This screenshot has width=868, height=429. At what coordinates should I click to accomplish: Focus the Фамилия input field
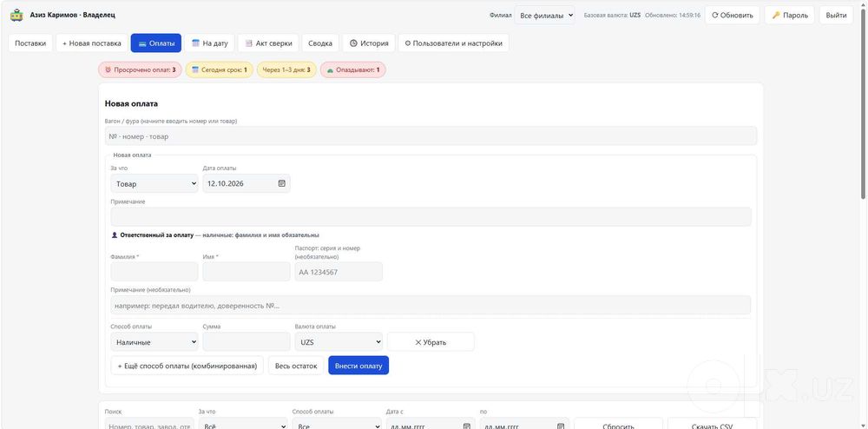pyautogui.click(x=155, y=272)
